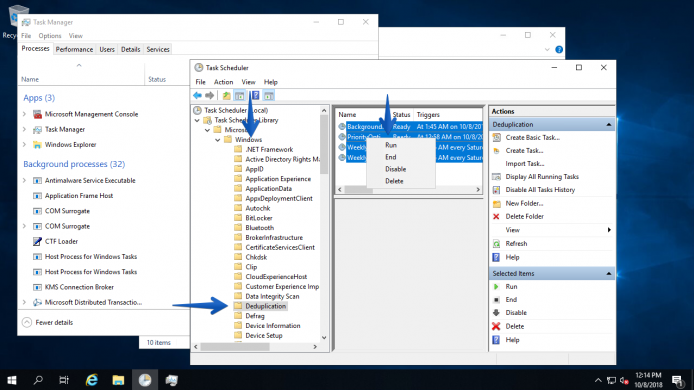Collapse the Microsoft folder node

(x=207, y=130)
